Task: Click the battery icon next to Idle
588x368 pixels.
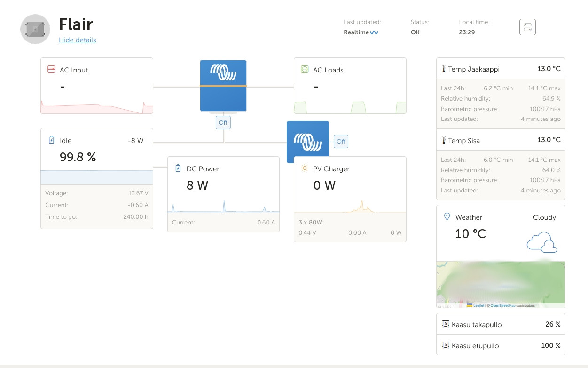Action: [x=51, y=140]
